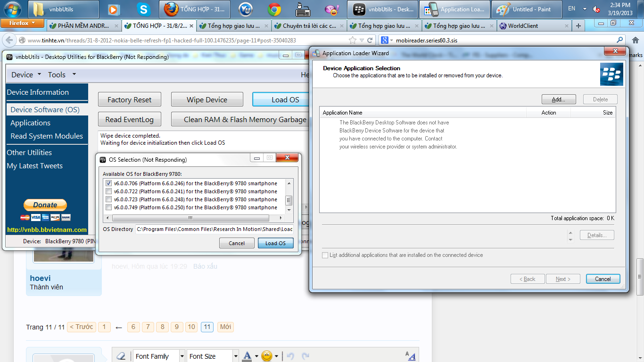The width and height of the screenshot is (644, 362).
Task: Check v6.0.0.723 Platform 6.6.0.248 OS checkbox
Action: [x=109, y=199]
